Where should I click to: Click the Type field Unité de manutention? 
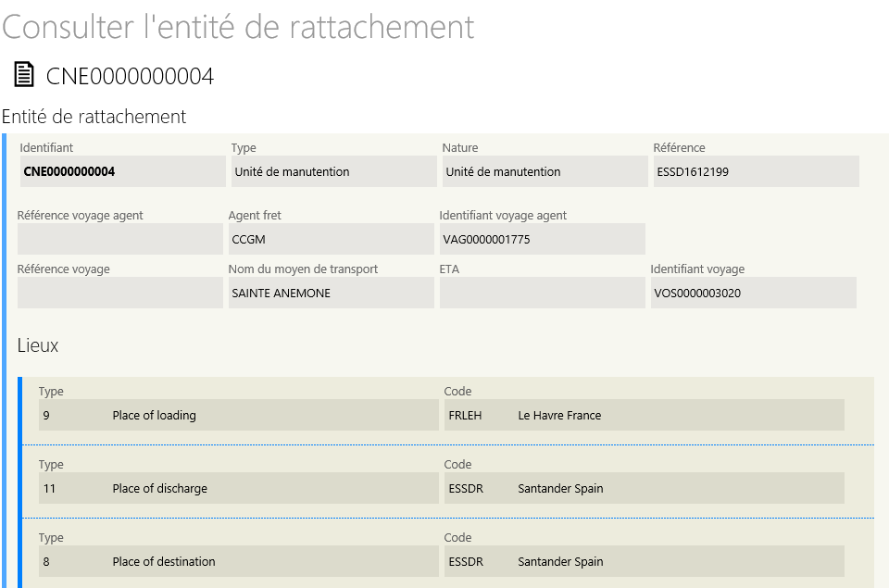tap(334, 172)
